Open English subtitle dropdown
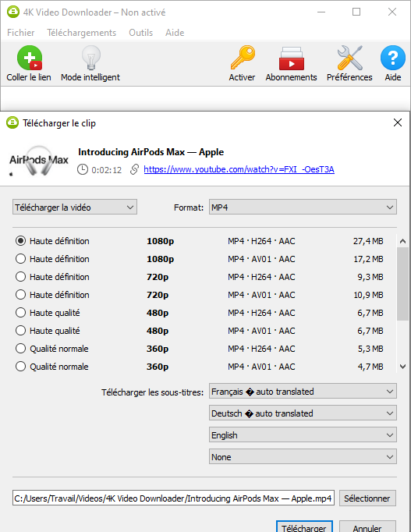Viewport: 411px width, 532px height. pos(303,435)
